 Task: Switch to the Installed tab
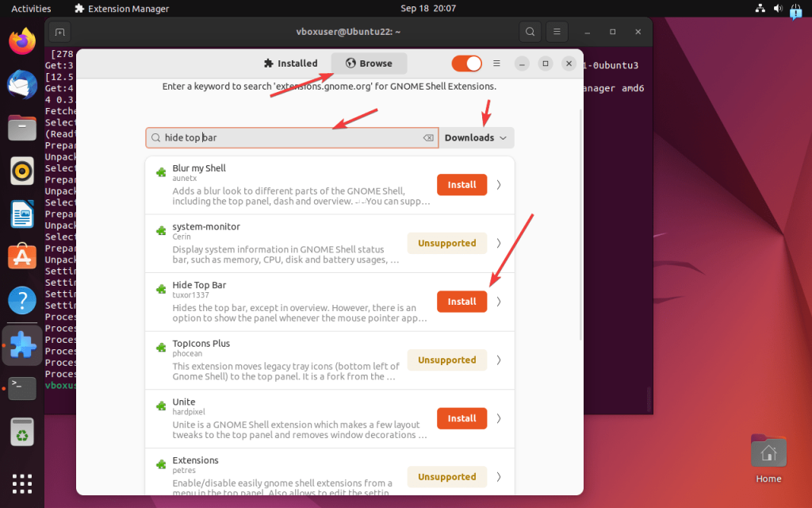291,63
